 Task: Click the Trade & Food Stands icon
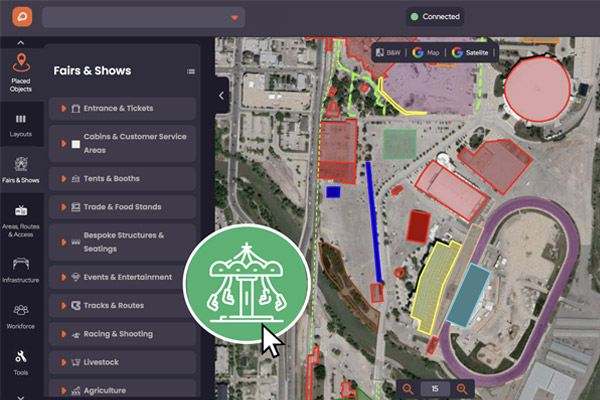pyautogui.click(x=76, y=207)
